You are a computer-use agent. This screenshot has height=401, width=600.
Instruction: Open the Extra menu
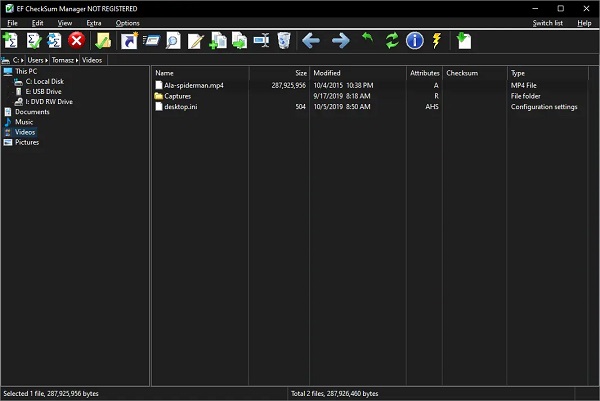(94, 23)
